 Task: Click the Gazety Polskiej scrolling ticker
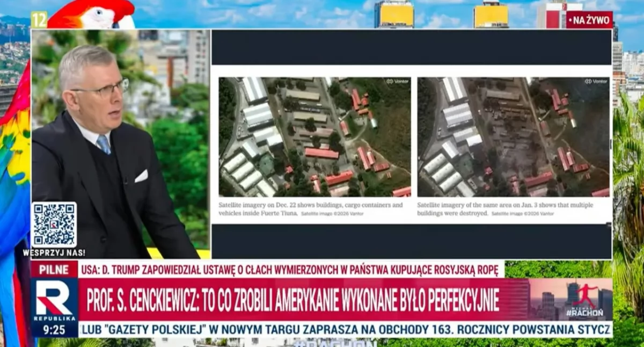pyautogui.click(x=346, y=329)
